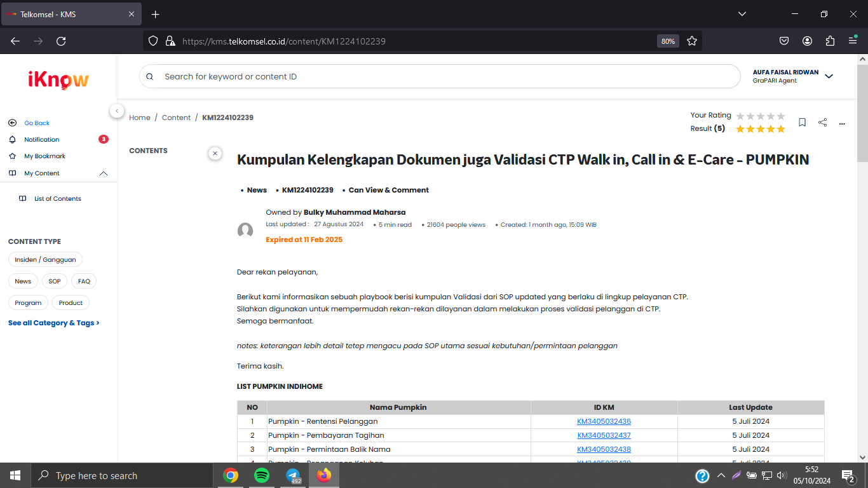Click the owner avatar icon
Viewport: 868px width, 488px height.
[245, 231]
